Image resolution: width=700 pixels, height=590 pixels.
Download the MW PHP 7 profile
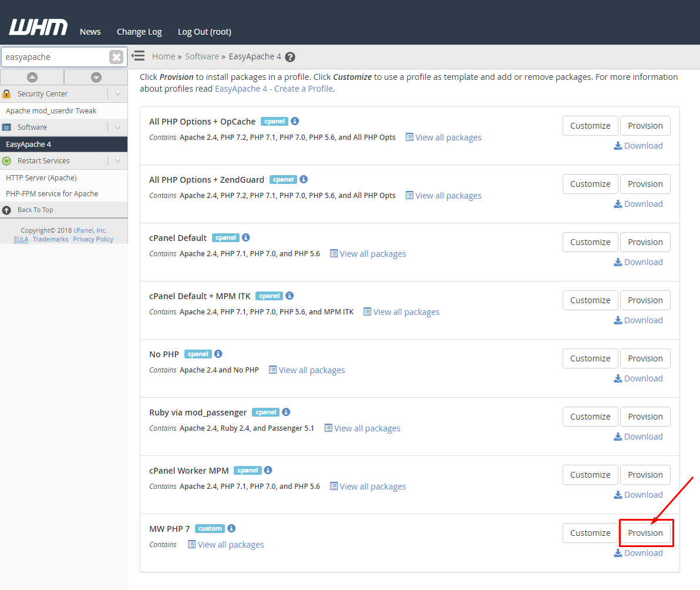(638, 553)
